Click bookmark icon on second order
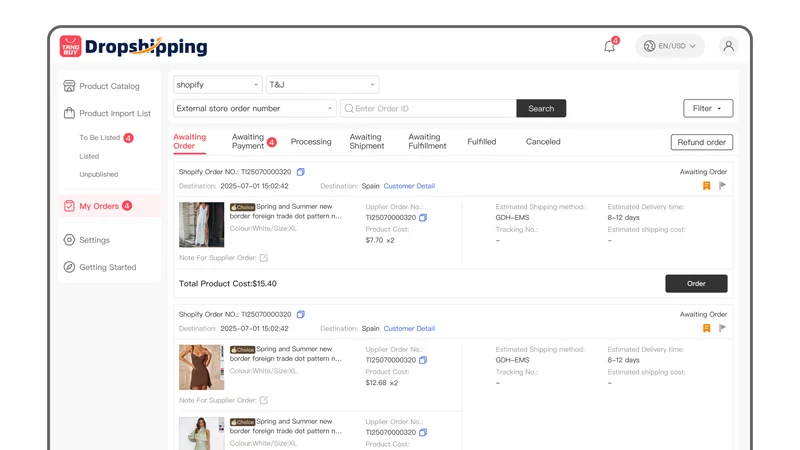Viewport: 800px width, 450px height. (x=707, y=328)
